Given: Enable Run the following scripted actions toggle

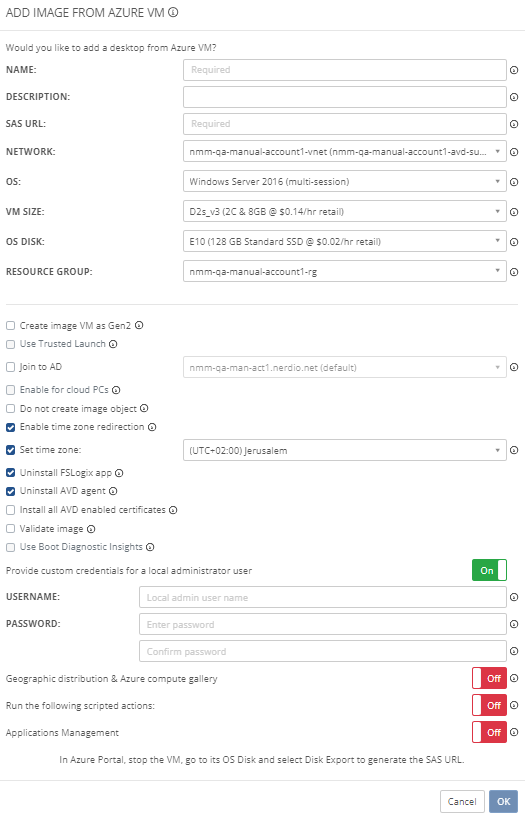Looking at the screenshot, I should 489,706.
